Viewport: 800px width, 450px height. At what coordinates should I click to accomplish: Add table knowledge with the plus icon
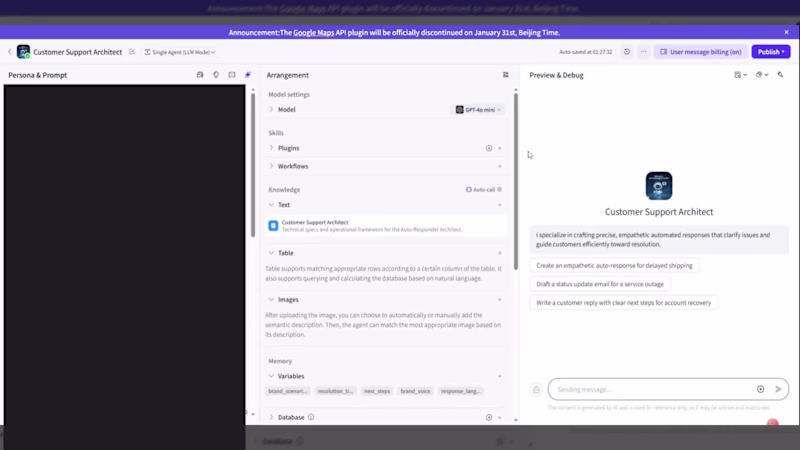(x=500, y=253)
